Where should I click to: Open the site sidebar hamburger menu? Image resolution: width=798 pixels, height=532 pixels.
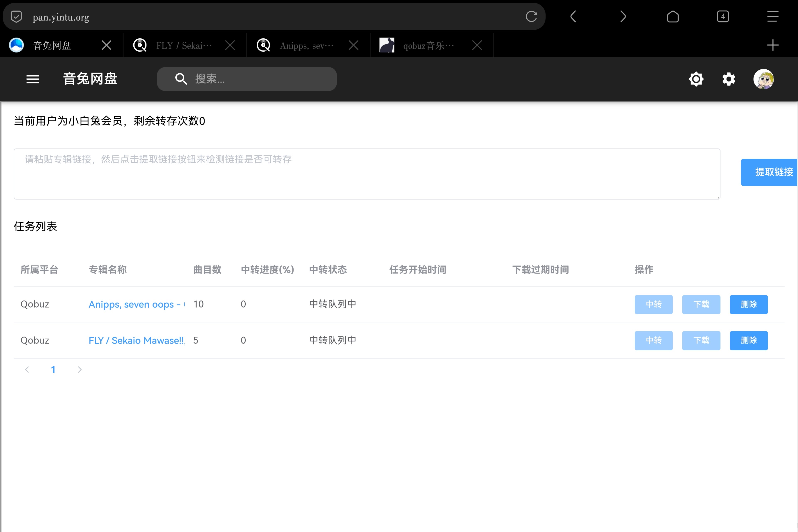33,79
